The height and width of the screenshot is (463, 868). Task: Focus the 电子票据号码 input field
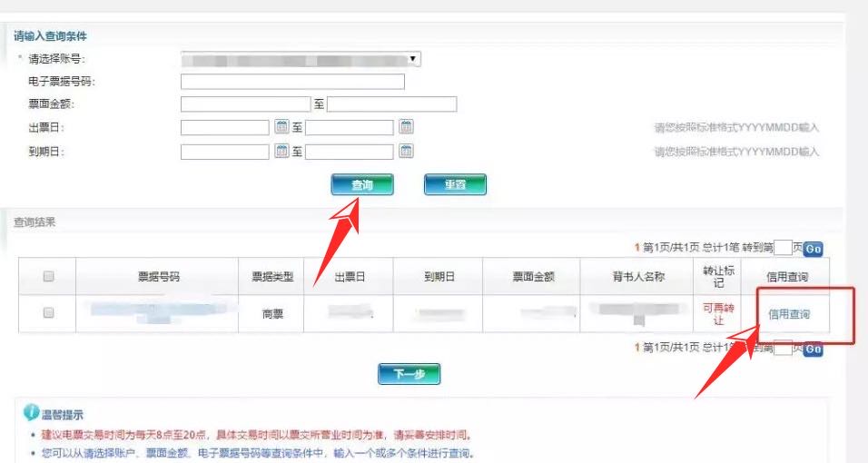click(x=292, y=82)
